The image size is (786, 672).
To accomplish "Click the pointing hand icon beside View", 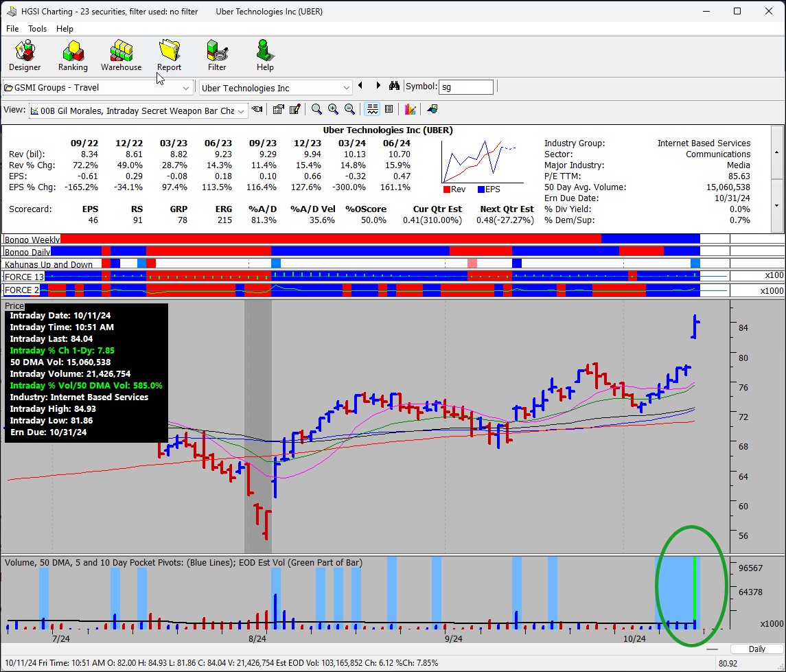I will (x=257, y=109).
